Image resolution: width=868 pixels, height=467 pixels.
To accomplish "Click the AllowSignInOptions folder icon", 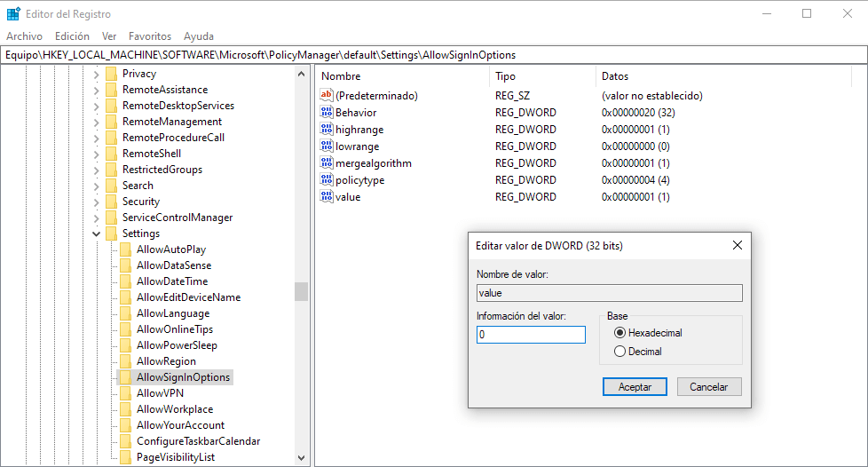I will click(x=126, y=377).
